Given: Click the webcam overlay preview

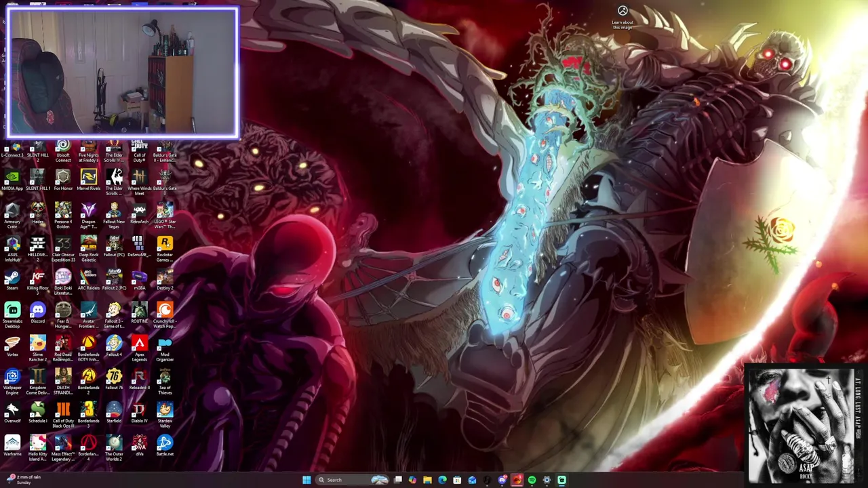Looking at the screenshot, I should [x=122, y=72].
